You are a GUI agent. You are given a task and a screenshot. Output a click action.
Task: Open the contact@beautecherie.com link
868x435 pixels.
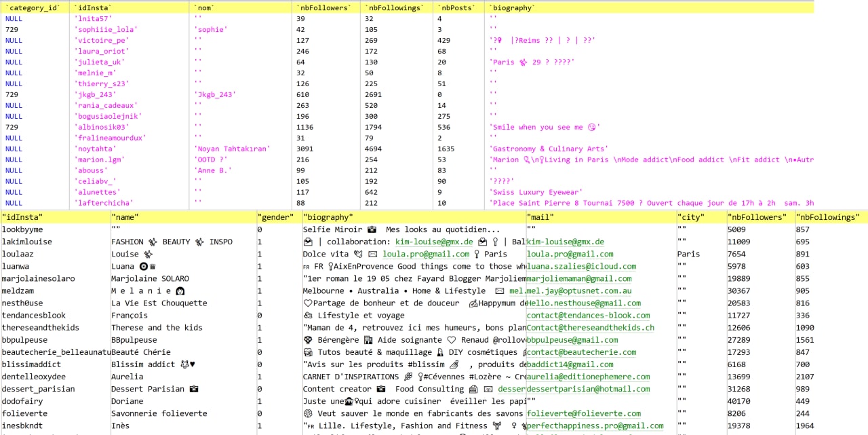(x=582, y=352)
